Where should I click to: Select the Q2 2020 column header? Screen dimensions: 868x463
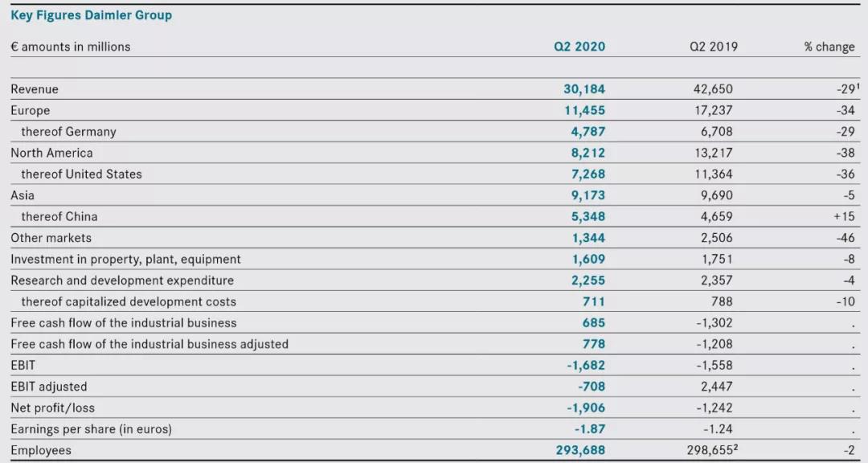579,47
